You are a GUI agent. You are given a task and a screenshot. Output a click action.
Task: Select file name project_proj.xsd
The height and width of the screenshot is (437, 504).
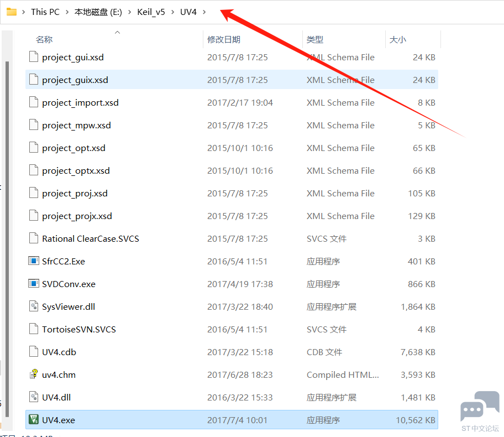(x=75, y=194)
